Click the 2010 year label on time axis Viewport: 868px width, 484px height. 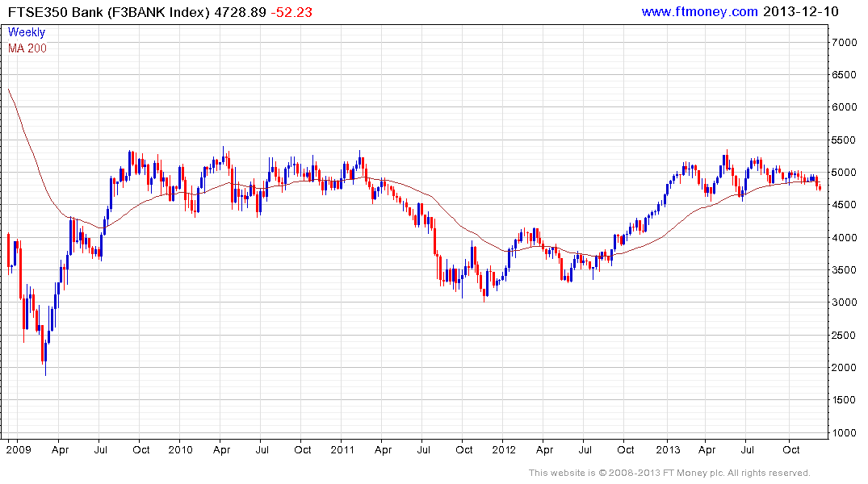pos(181,449)
